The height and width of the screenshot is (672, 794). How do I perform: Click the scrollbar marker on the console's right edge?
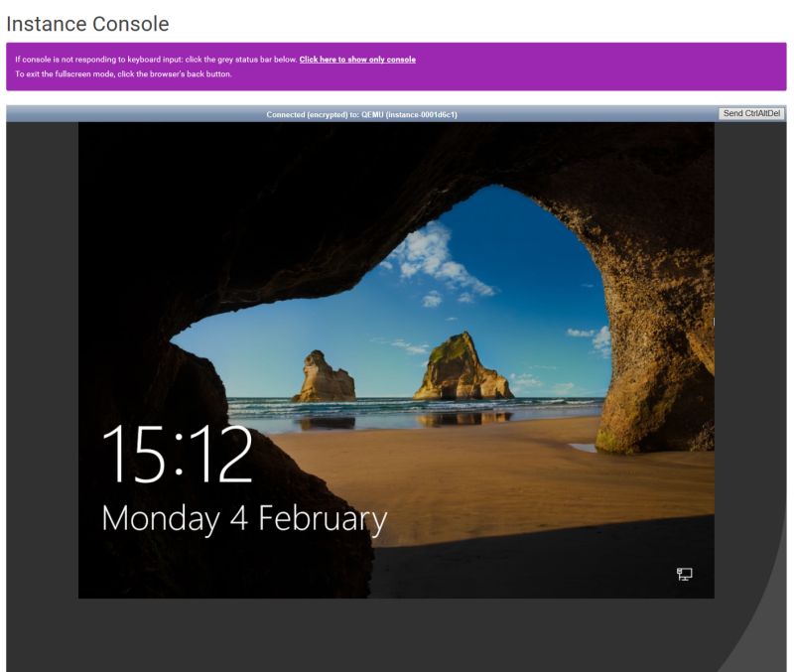[712, 321]
